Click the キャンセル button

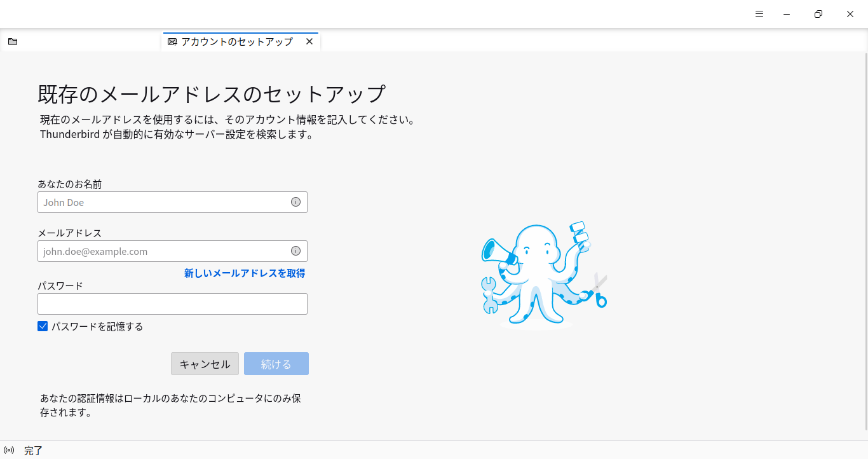pyautogui.click(x=205, y=364)
